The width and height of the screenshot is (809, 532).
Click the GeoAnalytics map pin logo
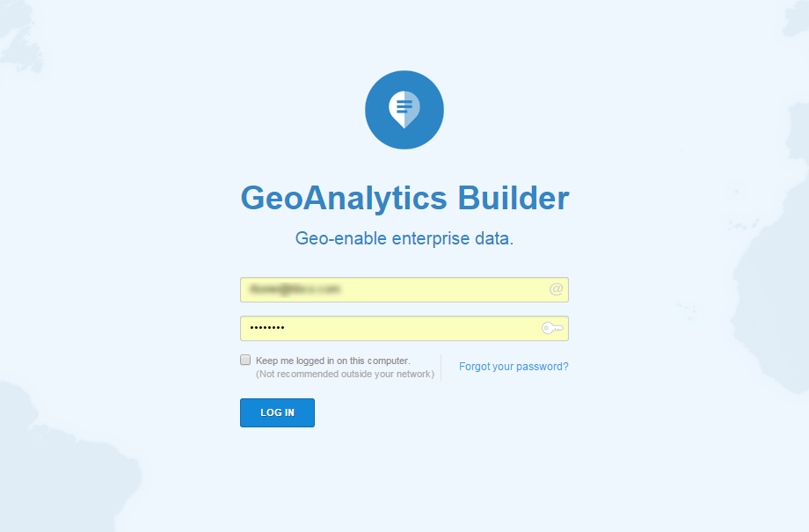pyautogui.click(x=404, y=110)
